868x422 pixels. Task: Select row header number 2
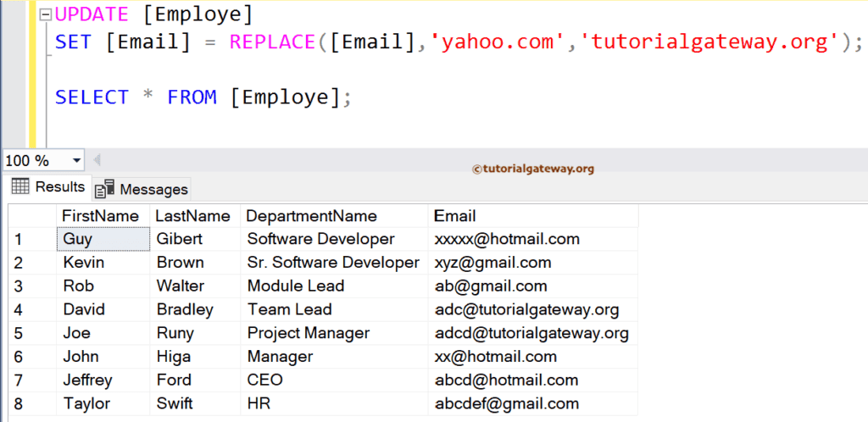32,263
